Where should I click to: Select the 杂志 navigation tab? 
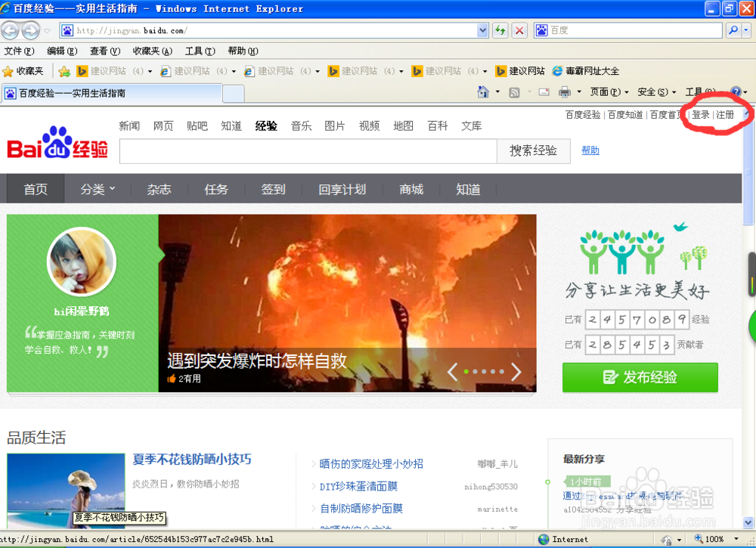click(x=159, y=190)
